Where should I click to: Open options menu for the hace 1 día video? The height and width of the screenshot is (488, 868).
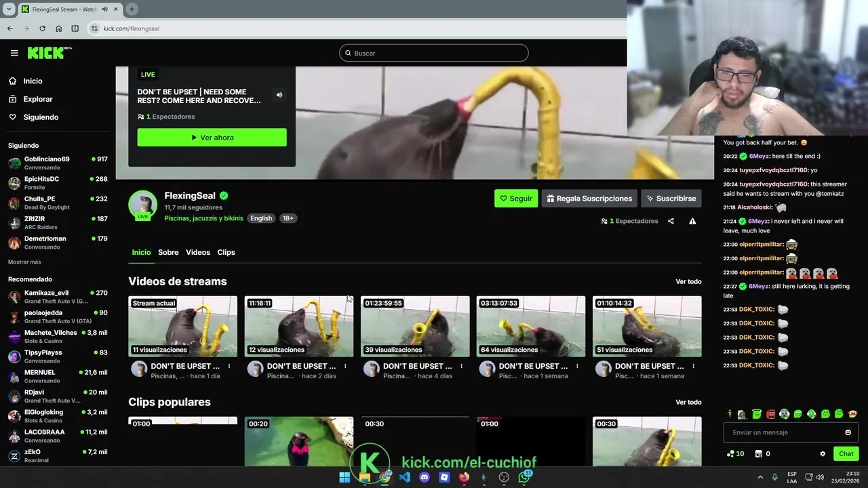pyautogui.click(x=229, y=366)
